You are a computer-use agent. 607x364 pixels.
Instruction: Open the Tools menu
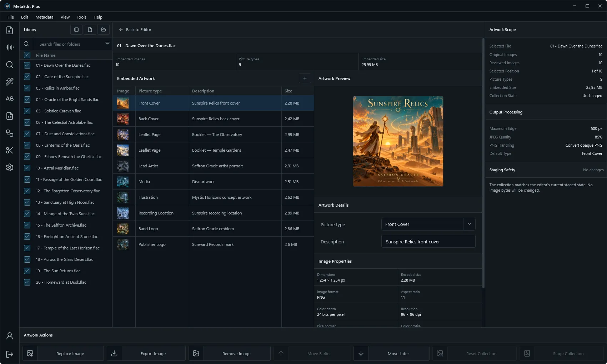coord(81,17)
